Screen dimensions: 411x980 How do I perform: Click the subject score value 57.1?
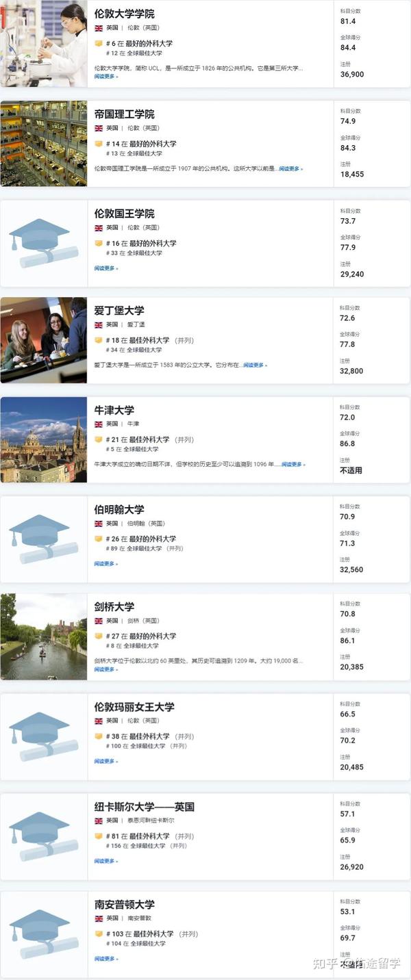click(348, 814)
